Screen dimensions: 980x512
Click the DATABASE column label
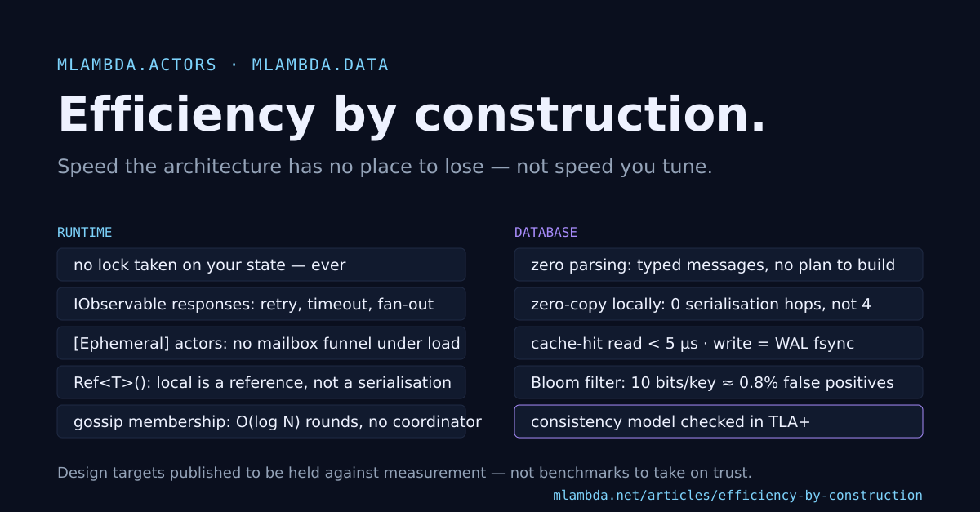546,233
